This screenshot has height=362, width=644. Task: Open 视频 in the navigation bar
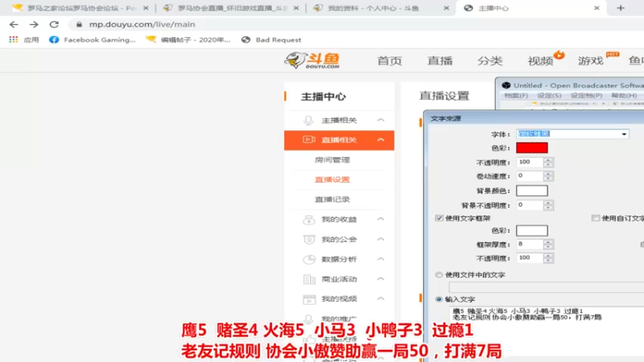[x=540, y=61]
